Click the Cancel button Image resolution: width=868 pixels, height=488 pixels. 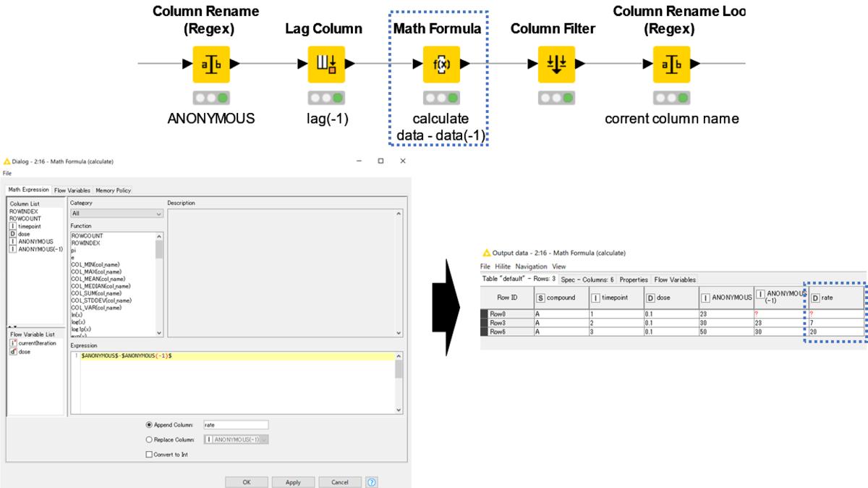coord(340,482)
